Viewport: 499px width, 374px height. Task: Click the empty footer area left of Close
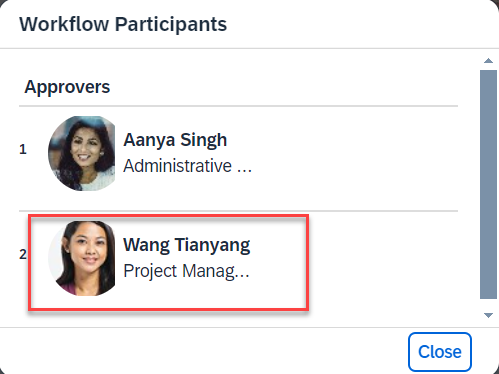(203, 352)
